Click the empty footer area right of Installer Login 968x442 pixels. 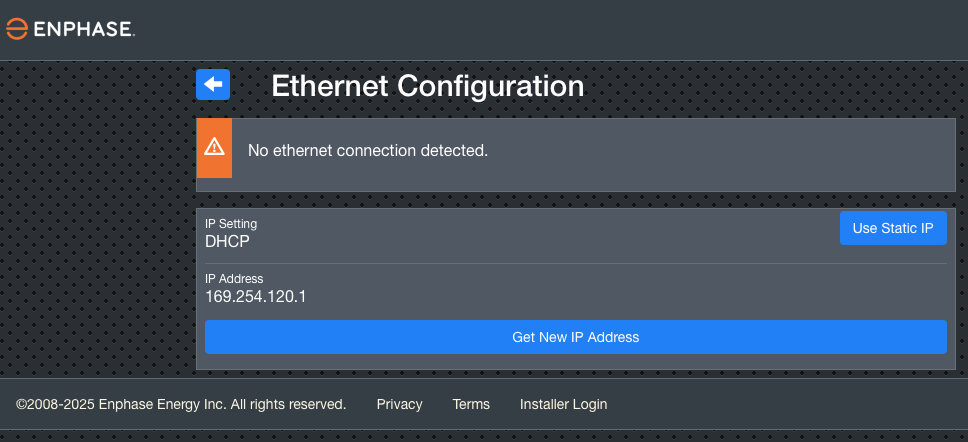(x=790, y=404)
